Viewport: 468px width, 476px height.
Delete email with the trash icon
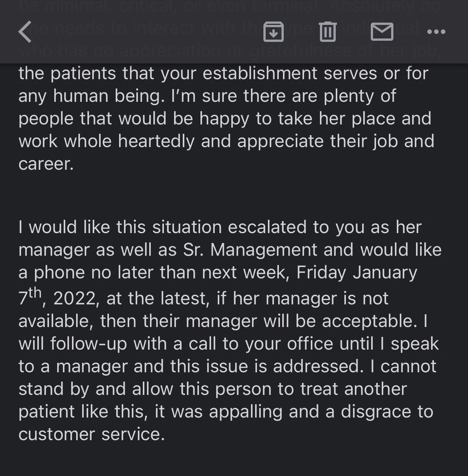point(327,31)
